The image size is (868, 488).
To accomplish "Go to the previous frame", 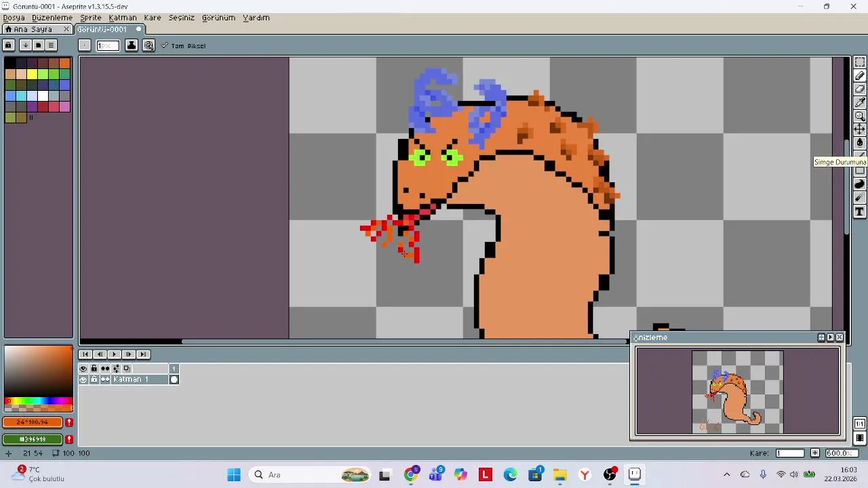I will pos(100,354).
